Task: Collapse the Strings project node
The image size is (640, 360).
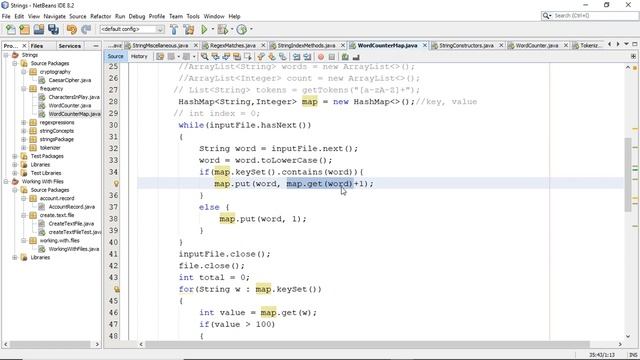Action: (6, 55)
